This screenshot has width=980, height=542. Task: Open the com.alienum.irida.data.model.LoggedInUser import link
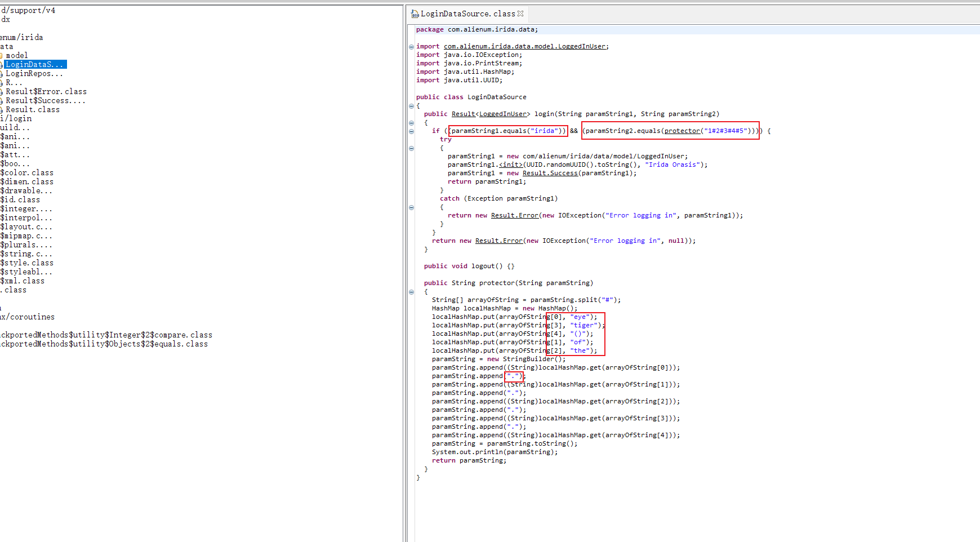click(x=525, y=46)
